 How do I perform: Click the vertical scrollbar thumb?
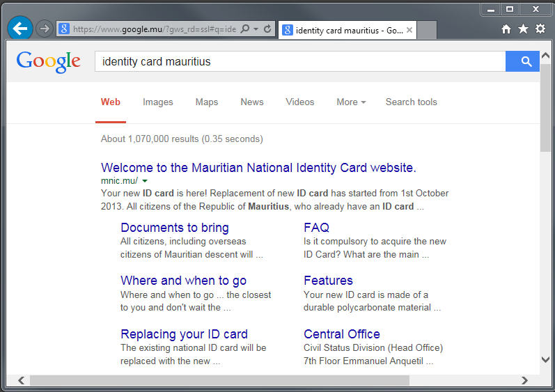pos(545,108)
